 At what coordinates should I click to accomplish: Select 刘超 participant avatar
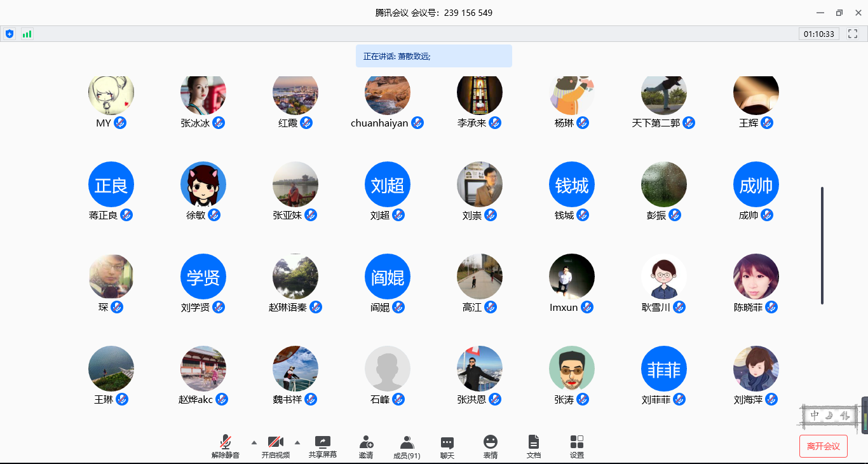click(x=388, y=184)
